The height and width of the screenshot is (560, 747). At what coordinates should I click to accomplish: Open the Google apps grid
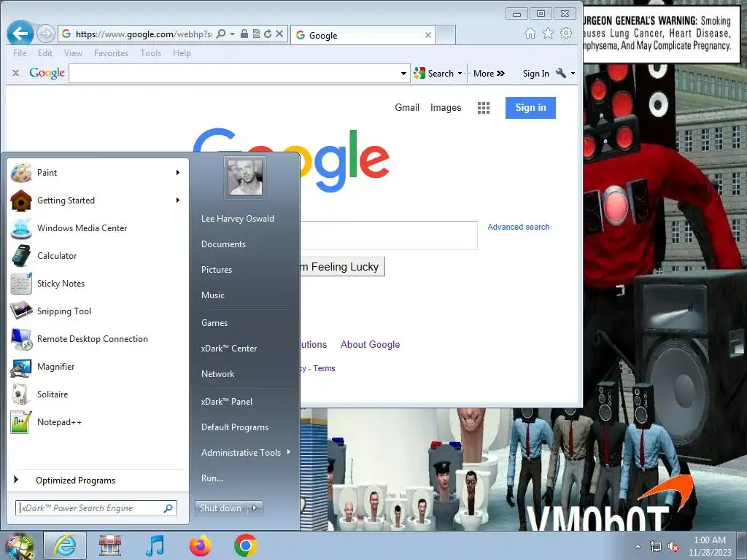tap(484, 108)
